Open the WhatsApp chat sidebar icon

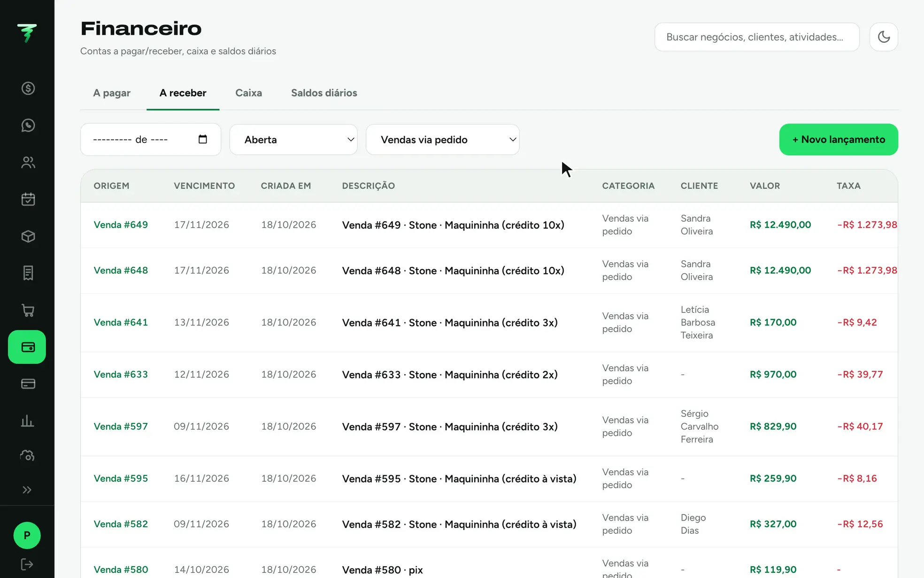tap(28, 125)
